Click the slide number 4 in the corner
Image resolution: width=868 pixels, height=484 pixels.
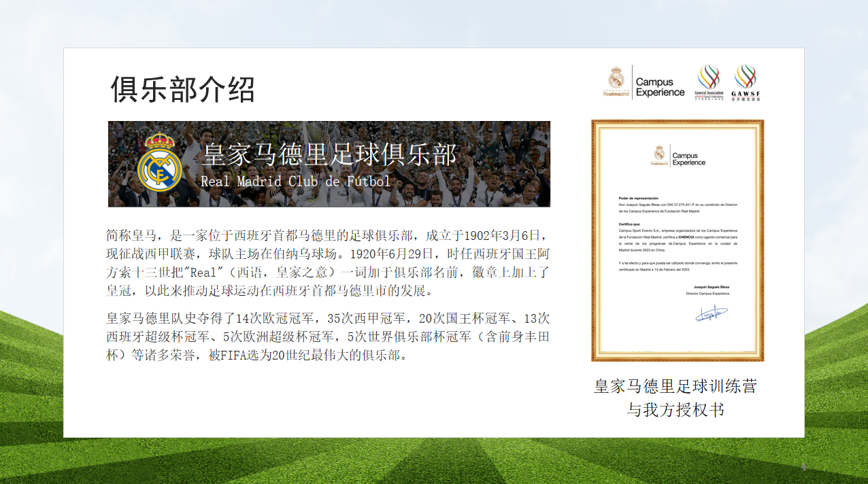(803, 467)
